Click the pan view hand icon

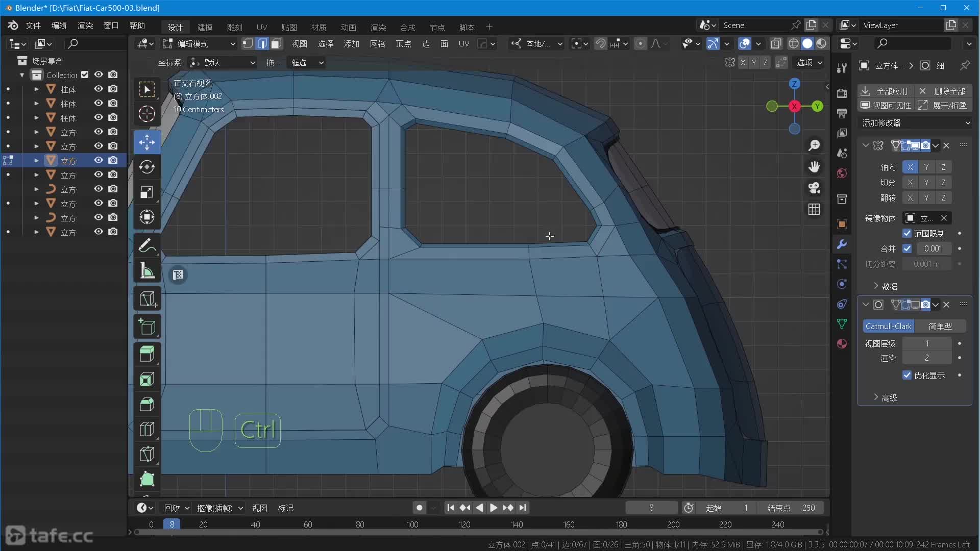click(814, 167)
